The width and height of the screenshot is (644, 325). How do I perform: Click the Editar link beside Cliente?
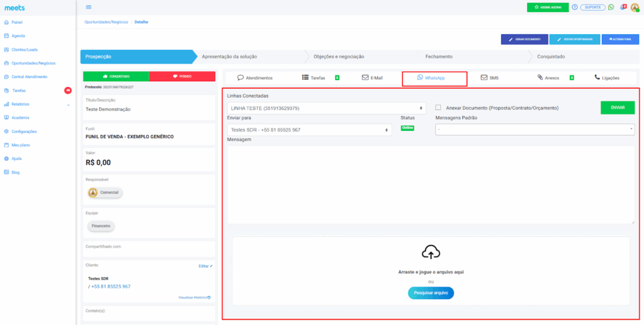pyautogui.click(x=205, y=266)
